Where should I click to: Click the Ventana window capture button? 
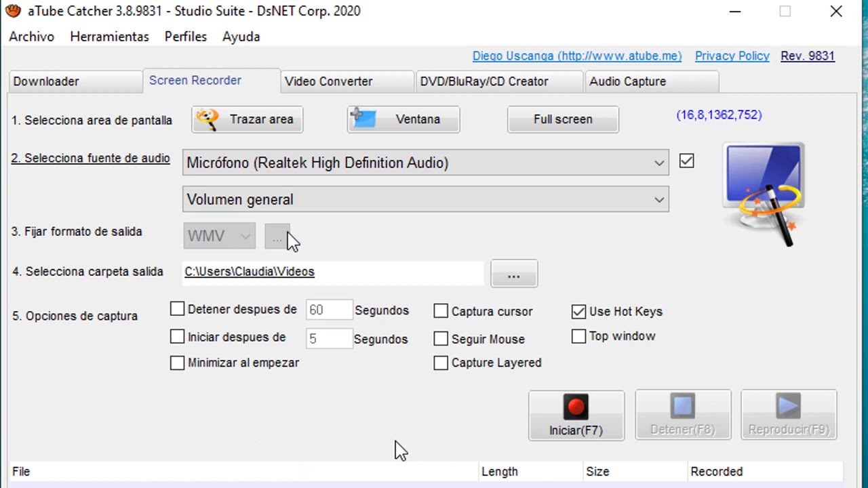pyautogui.click(x=403, y=119)
